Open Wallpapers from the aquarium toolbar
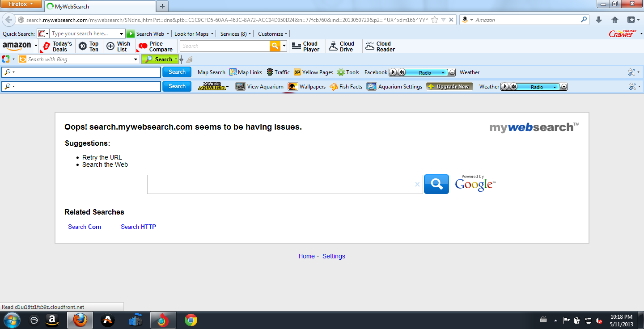 pos(307,86)
